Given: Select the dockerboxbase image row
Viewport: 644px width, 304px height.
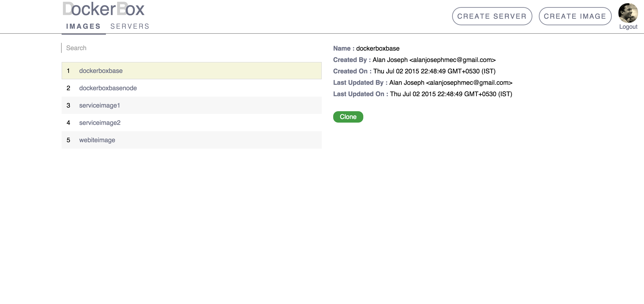Looking at the screenshot, I should pyautogui.click(x=101, y=71).
